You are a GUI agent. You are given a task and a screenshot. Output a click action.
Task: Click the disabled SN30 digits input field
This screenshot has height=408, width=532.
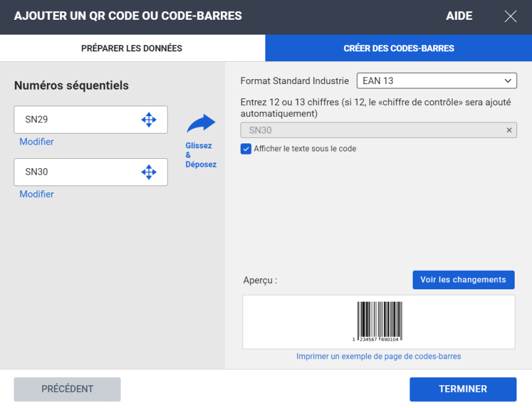(371, 130)
